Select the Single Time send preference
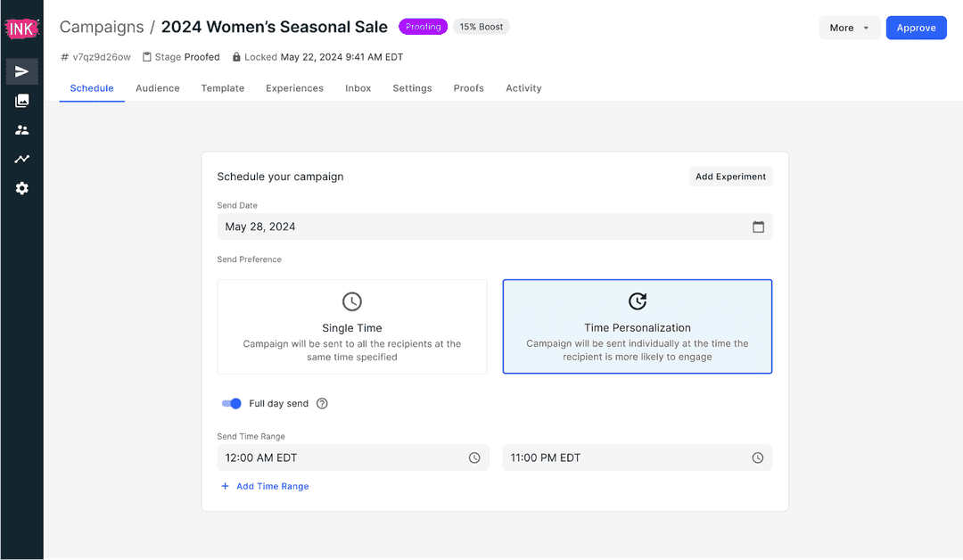The height and width of the screenshot is (560, 963). 351,326
